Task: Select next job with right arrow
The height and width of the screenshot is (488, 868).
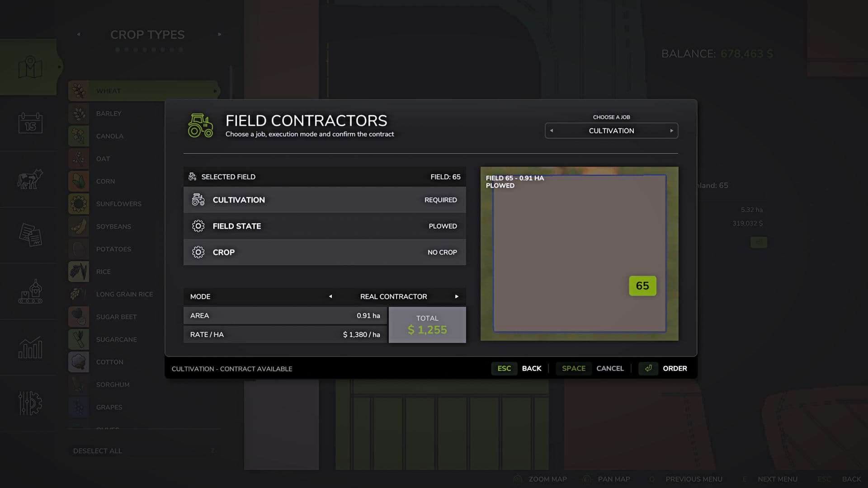Action: pos(672,131)
